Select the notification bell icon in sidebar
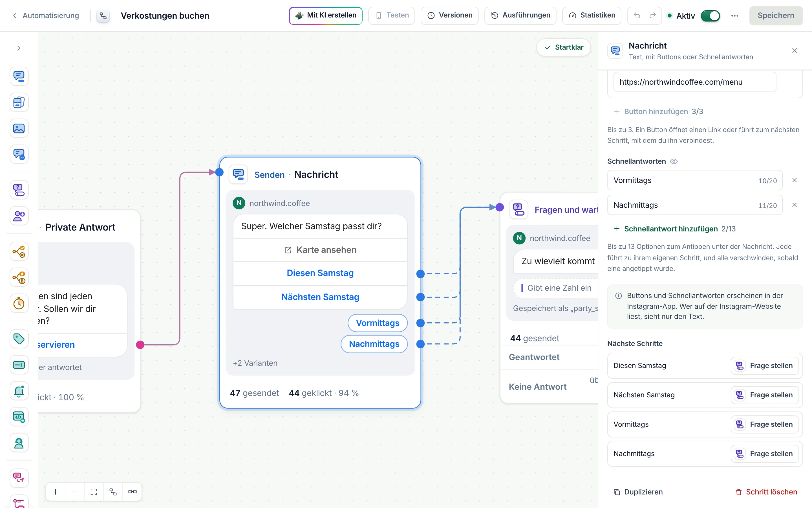This screenshot has height=508, width=812. tap(19, 391)
